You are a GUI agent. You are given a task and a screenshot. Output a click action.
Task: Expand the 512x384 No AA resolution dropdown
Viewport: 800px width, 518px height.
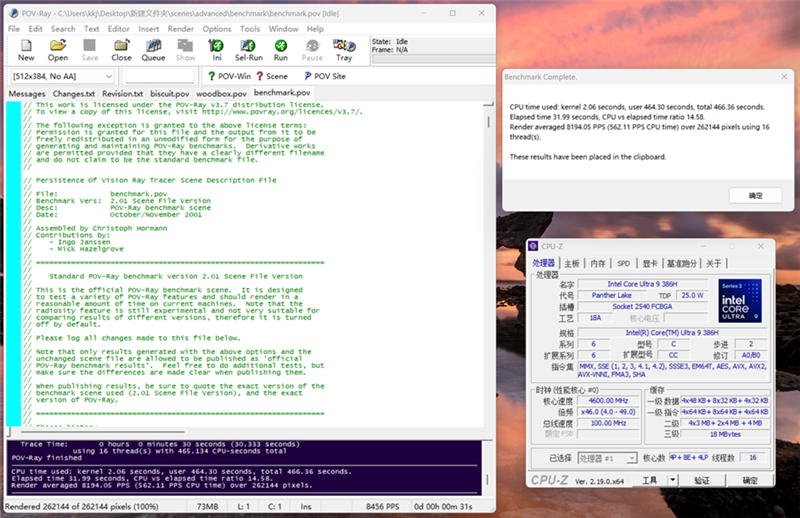(62, 76)
